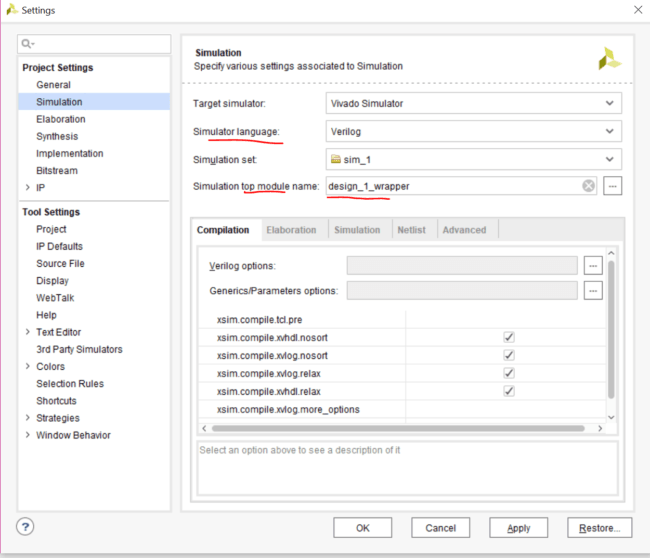Browse for simulation top module name
650x558 pixels.
(613, 186)
